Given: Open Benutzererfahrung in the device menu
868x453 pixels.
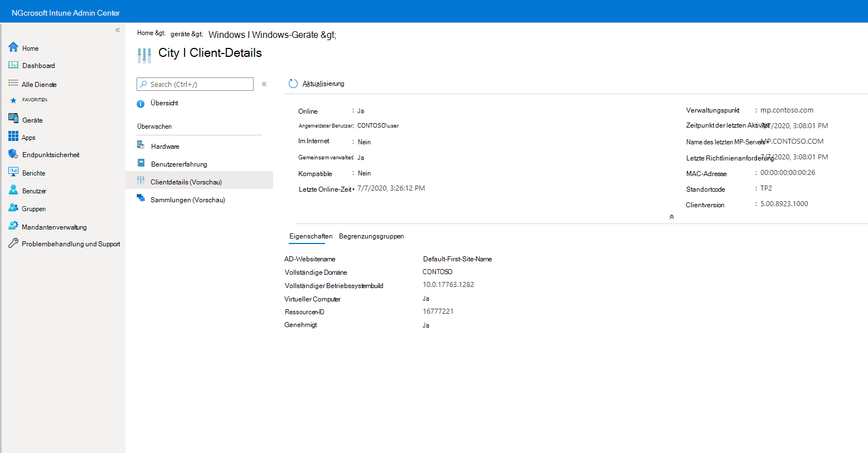Looking at the screenshot, I should click(179, 164).
